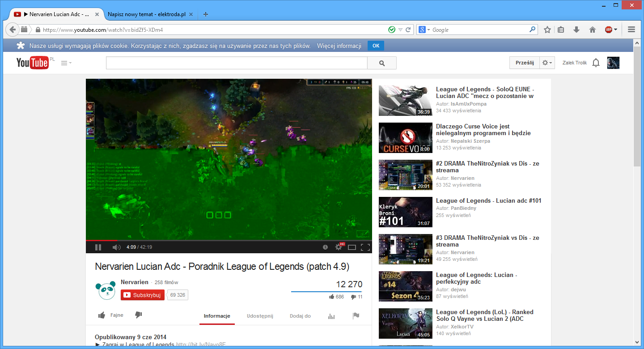Image resolution: width=644 pixels, height=349 pixels.
Task: Bookmark this page with star icon
Action: 547,30
